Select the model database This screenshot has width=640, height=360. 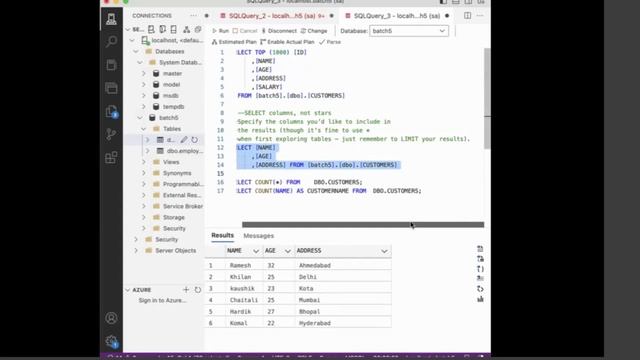171,84
